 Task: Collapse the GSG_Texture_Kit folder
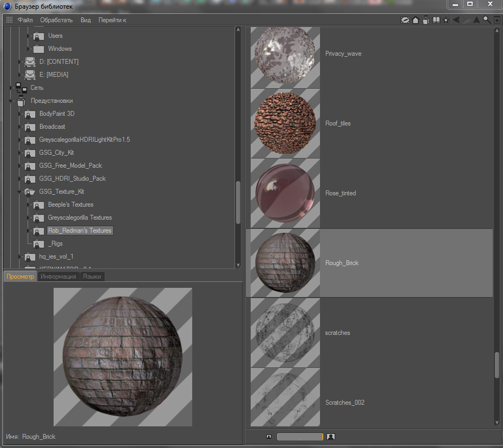point(20,192)
